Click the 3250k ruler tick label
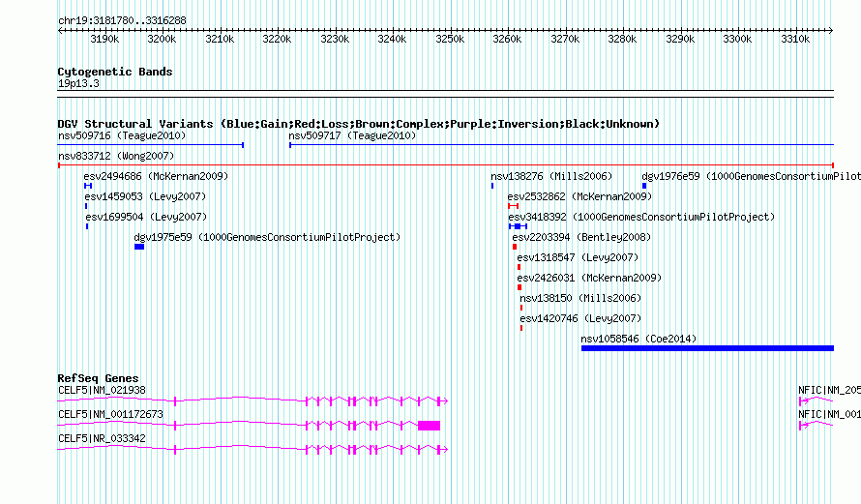Image resolution: width=861 pixels, height=504 pixels. 450,39
